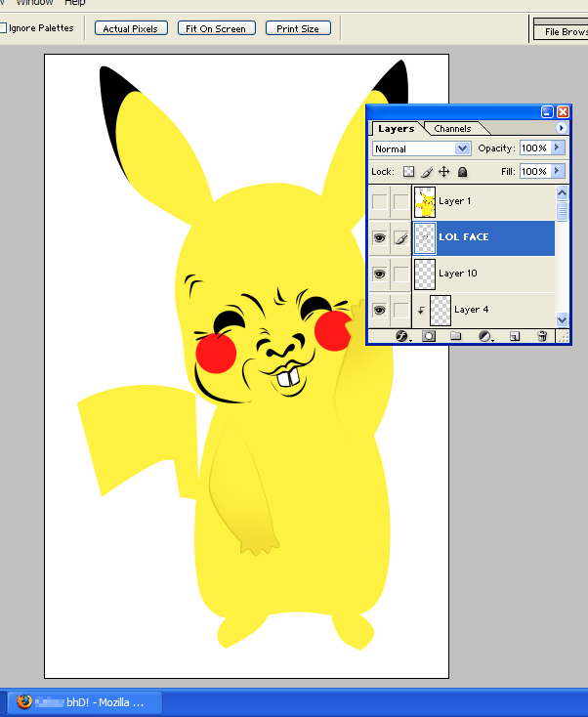Select the Layers tab
The width and height of the screenshot is (588, 717).
pos(396,129)
